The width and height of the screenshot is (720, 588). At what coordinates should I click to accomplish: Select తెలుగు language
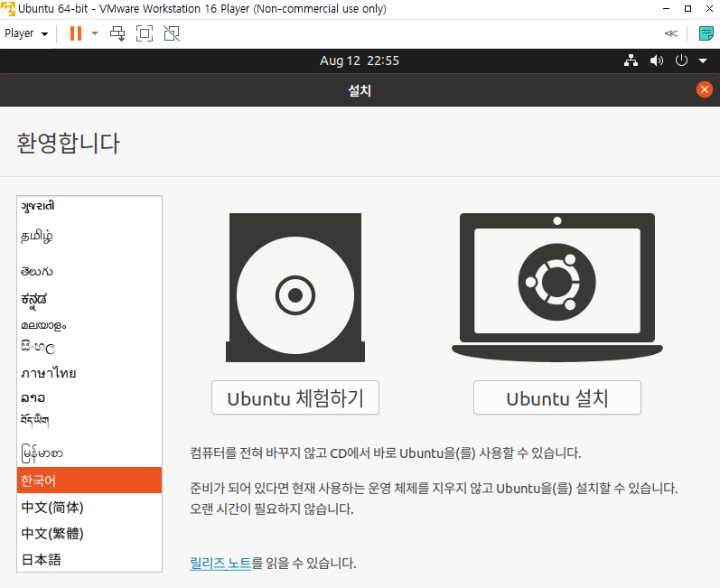click(x=89, y=271)
